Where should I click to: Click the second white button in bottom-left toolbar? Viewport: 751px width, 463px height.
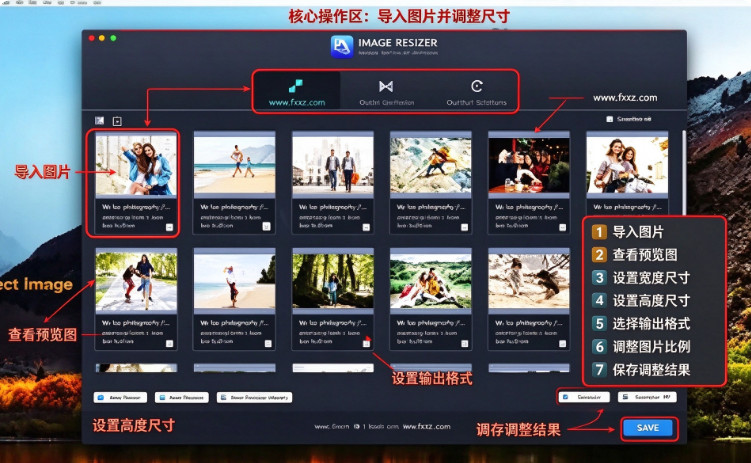[182, 397]
